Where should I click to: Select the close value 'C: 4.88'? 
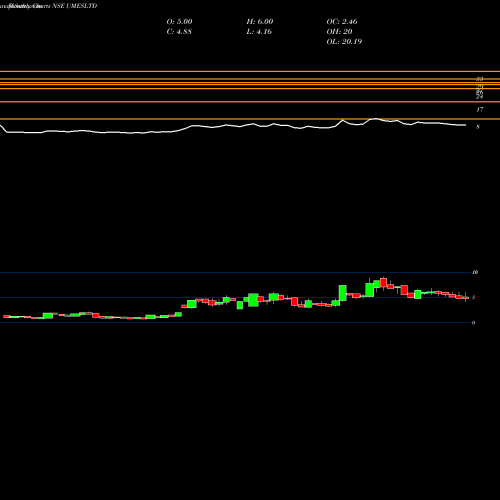(179, 32)
